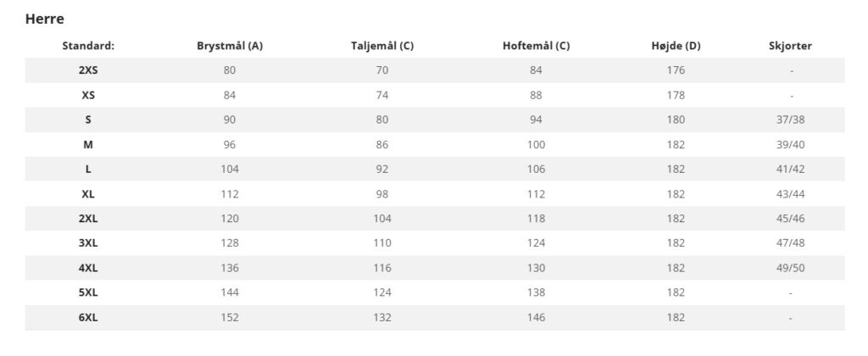Click chest measurement 152 in 6XL row
The height and width of the screenshot is (356, 868).
point(230,318)
